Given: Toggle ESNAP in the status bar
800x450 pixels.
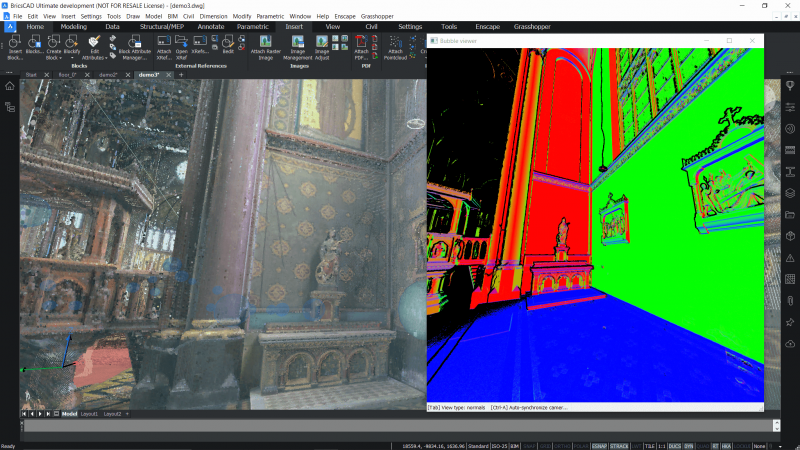Looking at the screenshot, I should click(x=599, y=446).
